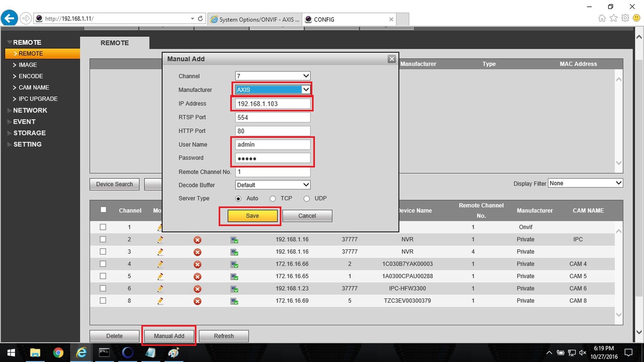644x362 pixels.
Task: Click the red delete icon for channel 2
Action: pos(198,240)
